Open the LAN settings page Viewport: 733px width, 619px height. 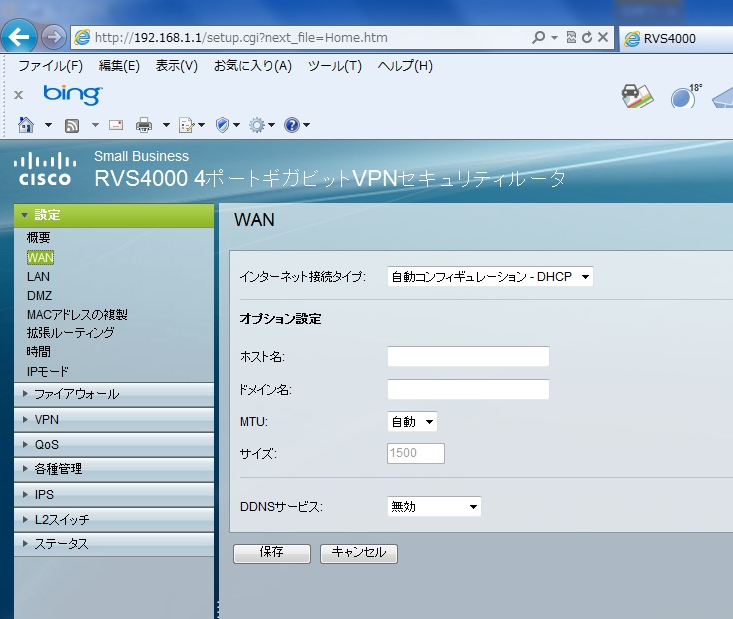tap(38, 277)
